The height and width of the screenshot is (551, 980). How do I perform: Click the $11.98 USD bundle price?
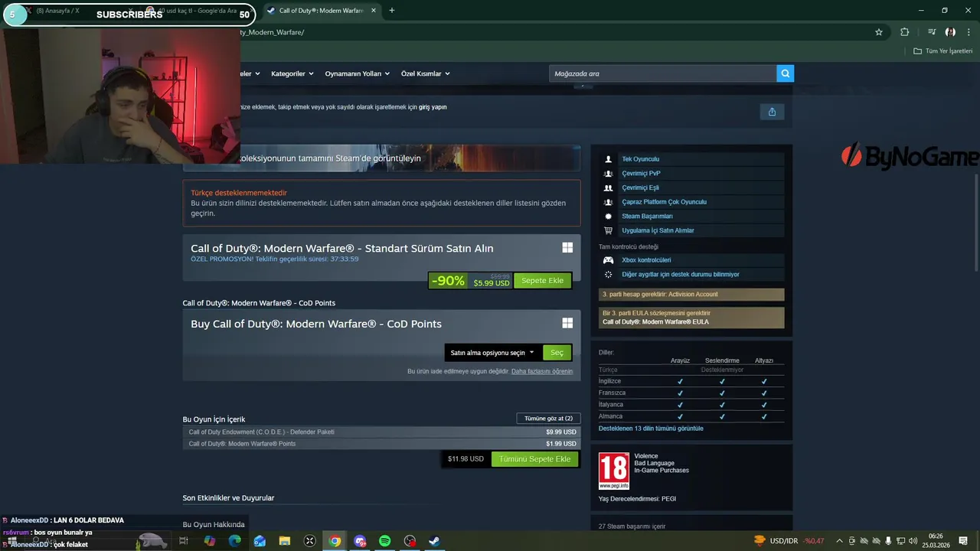pyautogui.click(x=465, y=459)
